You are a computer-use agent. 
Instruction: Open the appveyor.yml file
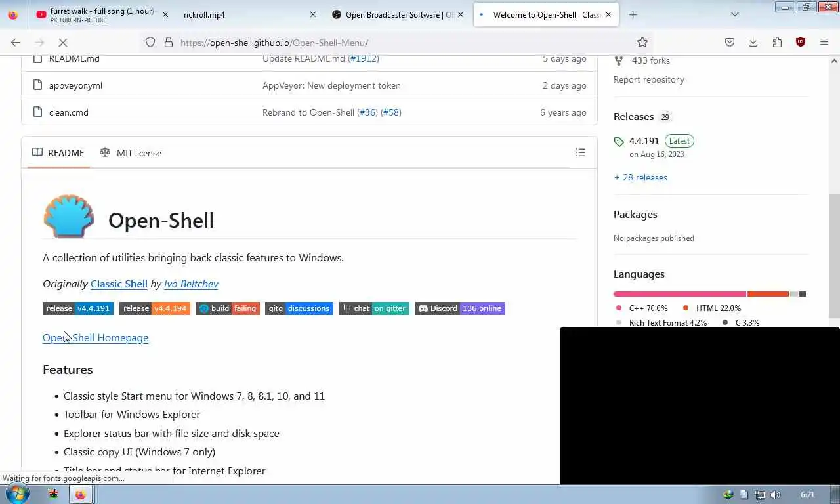pos(75,85)
